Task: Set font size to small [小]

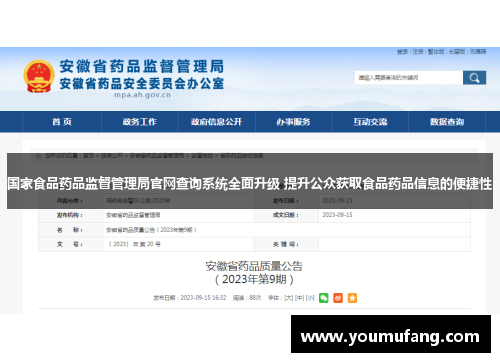Action: (x=310, y=298)
